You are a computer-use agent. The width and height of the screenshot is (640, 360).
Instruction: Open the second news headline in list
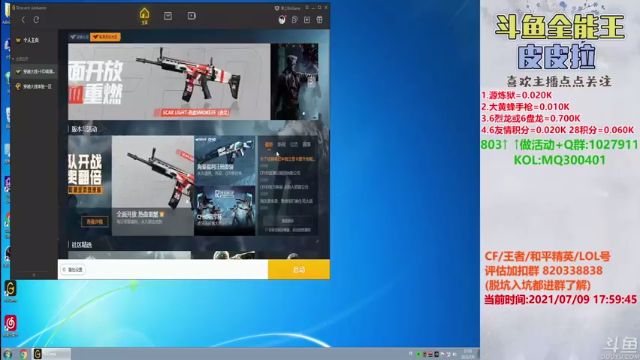tap(280, 173)
